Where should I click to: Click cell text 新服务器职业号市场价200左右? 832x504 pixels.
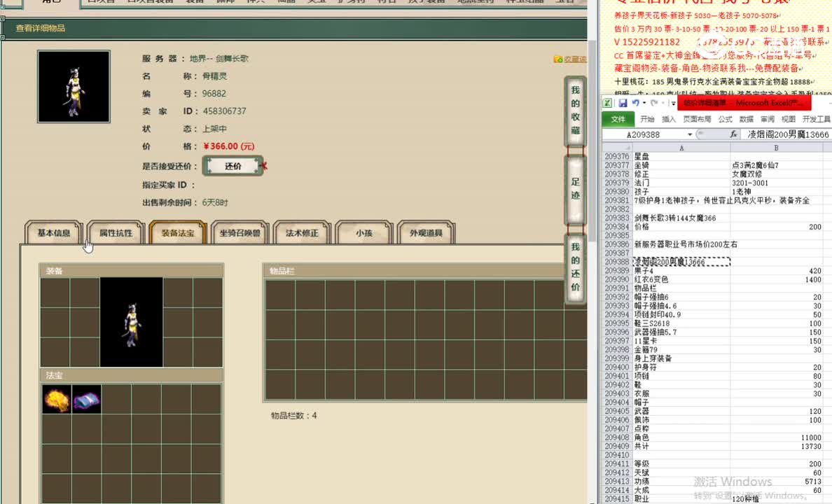686,244
